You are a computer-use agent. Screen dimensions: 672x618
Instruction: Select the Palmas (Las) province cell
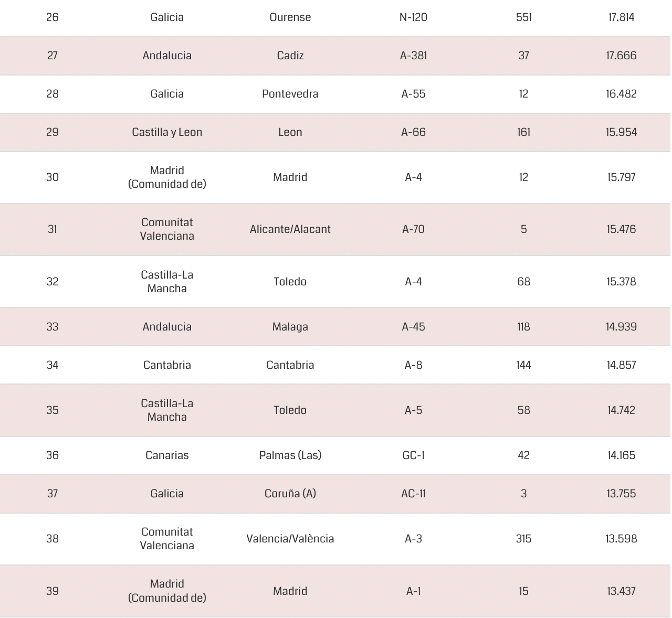point(290,455)
